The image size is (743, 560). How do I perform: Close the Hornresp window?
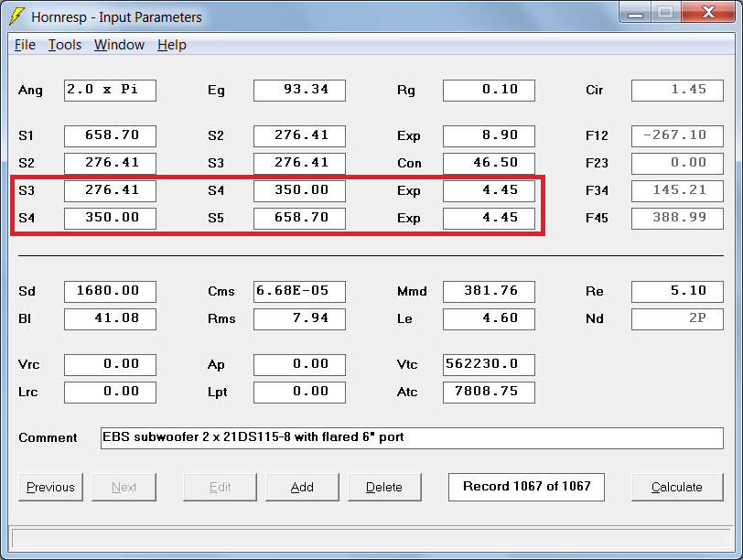pyautogui.click(x=708, y=12)
